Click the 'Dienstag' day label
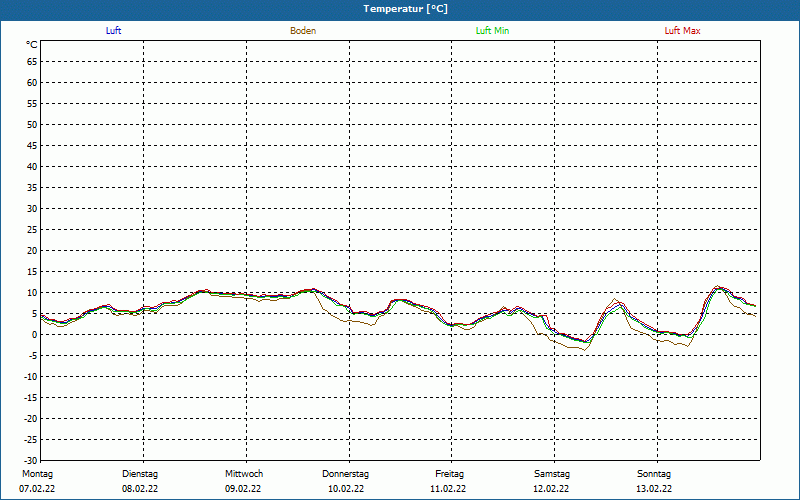 140,474
